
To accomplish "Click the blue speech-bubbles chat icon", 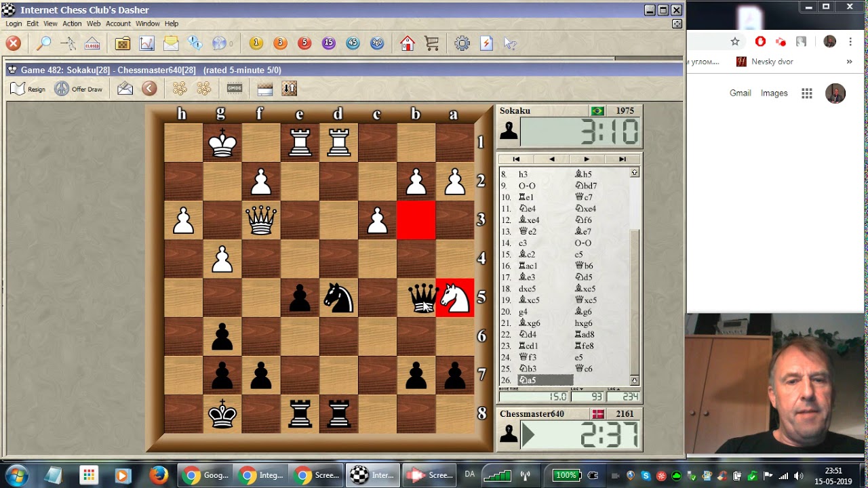I will coord(195,43).
